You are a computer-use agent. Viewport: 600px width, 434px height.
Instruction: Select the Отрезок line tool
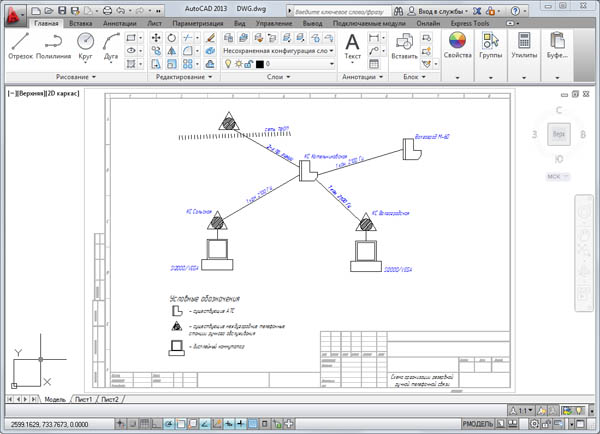tap(21, 46)
